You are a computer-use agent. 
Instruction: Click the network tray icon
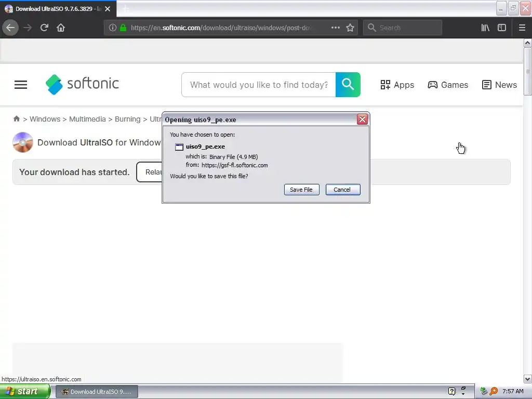coord(484,391)
